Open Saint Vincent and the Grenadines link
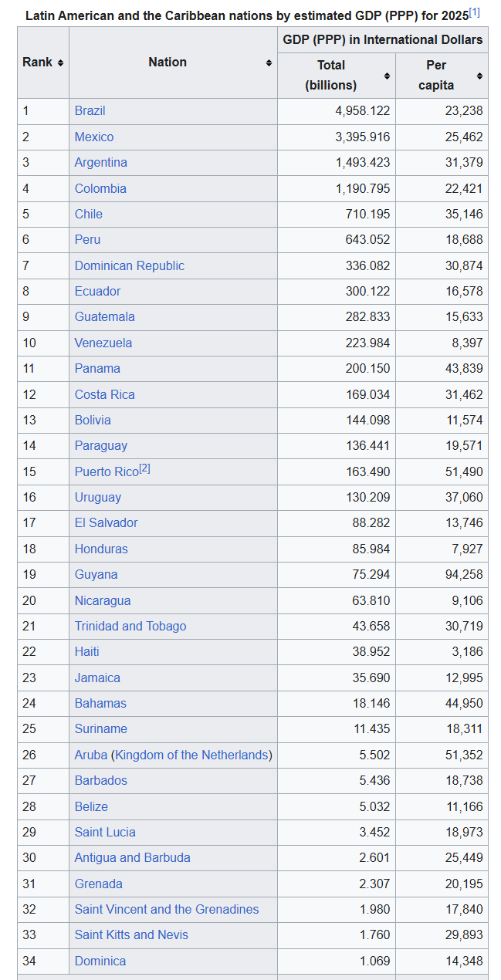 (167, 909)
